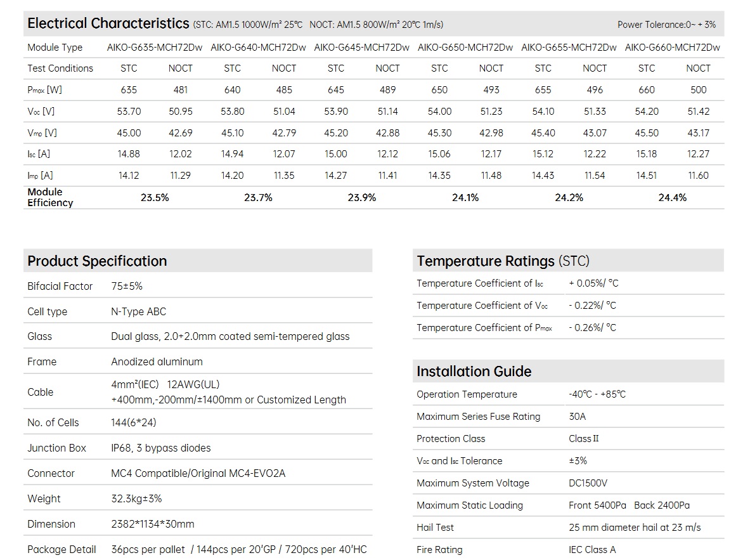743x560 pixels.
Task: Select Bifacial Factor value '75±5%'
Action: pos(127,287)
